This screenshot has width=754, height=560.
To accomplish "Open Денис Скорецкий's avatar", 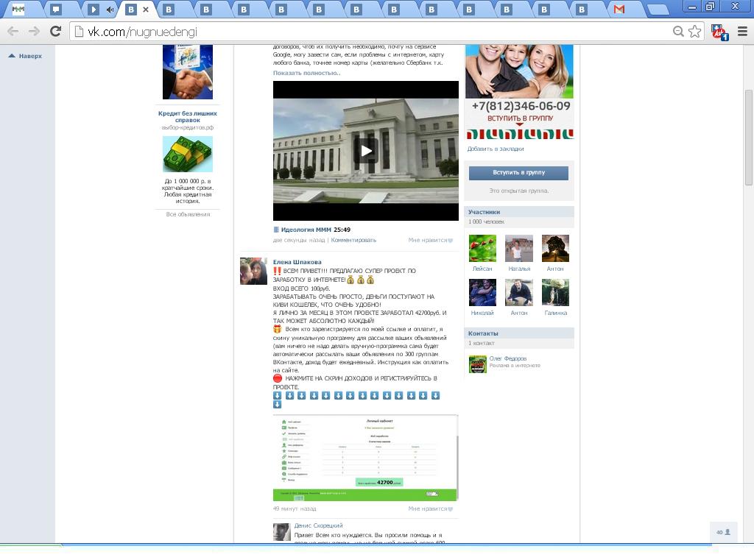I will point(282,532).
